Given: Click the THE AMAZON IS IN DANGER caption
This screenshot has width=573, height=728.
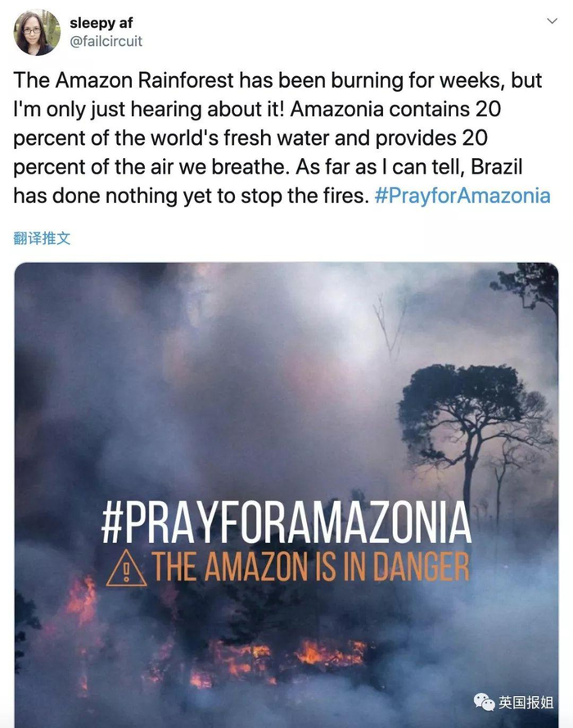Looking at the screenshot, I should pos(311,567).
